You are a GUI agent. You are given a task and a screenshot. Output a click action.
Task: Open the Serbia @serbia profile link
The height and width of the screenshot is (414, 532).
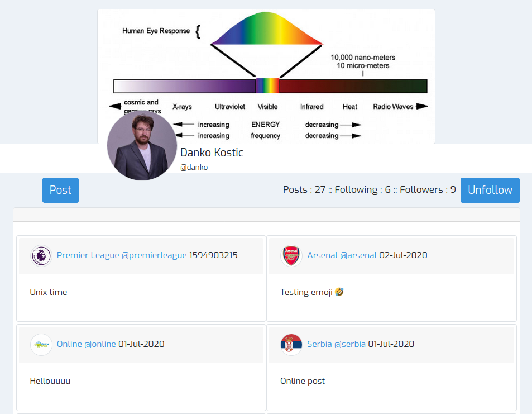[336, 344]
